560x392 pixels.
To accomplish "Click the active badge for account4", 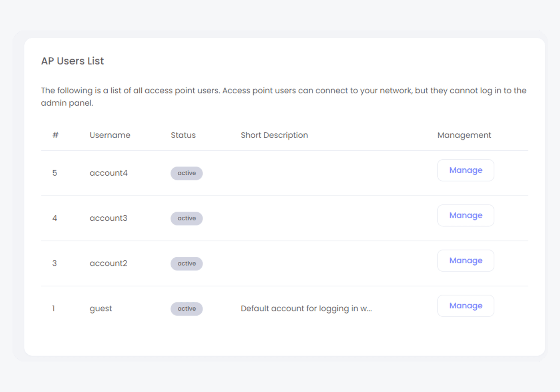I will (187, 173).
